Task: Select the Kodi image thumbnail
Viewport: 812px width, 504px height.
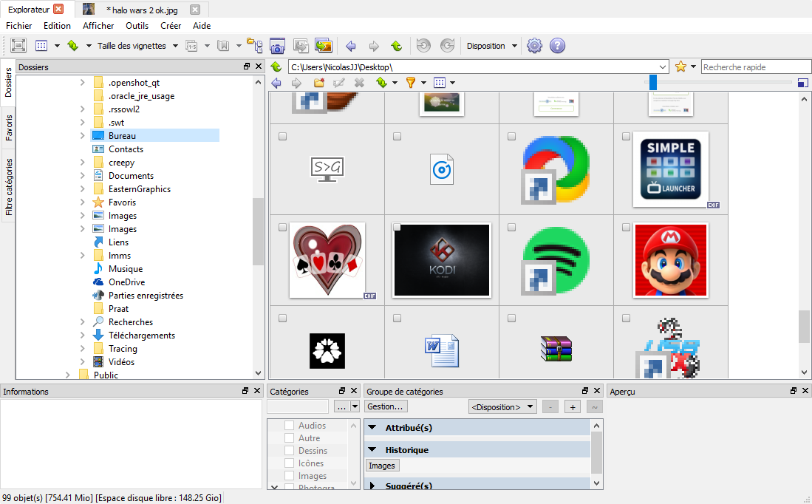Action: coord(442,260)
